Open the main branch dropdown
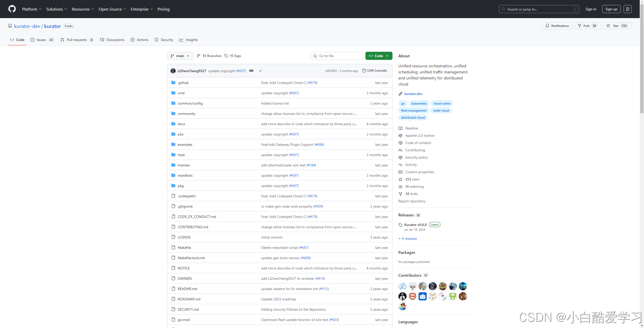644x328 pixels. pos(180,56)
